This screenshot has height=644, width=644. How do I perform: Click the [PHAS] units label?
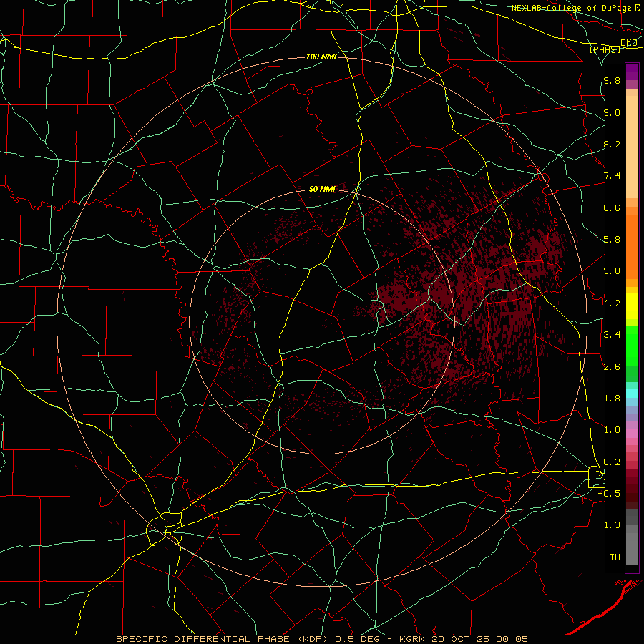[605, 49]
